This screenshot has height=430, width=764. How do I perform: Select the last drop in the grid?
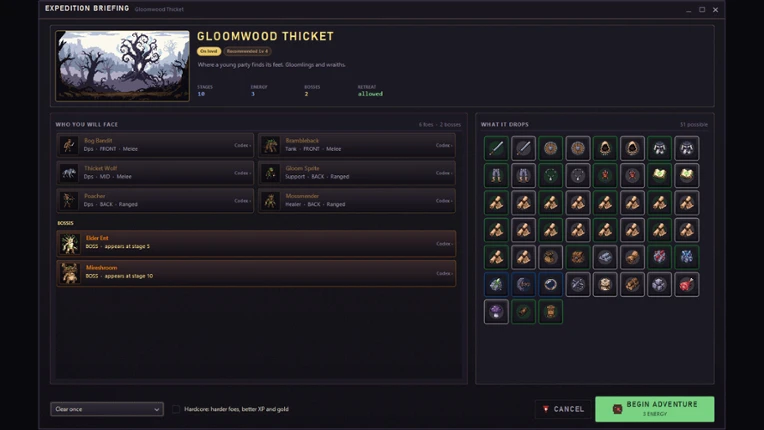tap(551, 312)
